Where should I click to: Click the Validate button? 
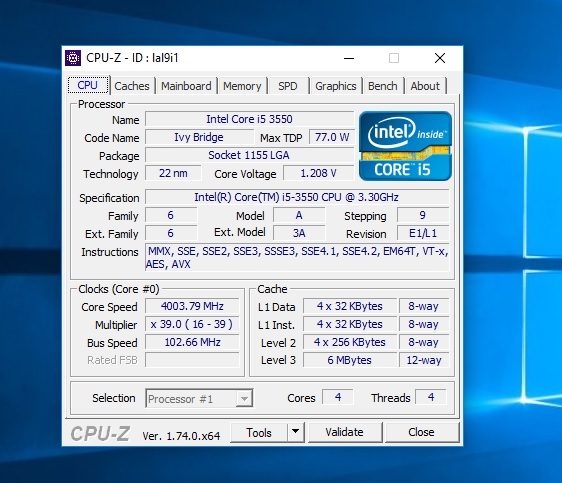coord(344,432)
